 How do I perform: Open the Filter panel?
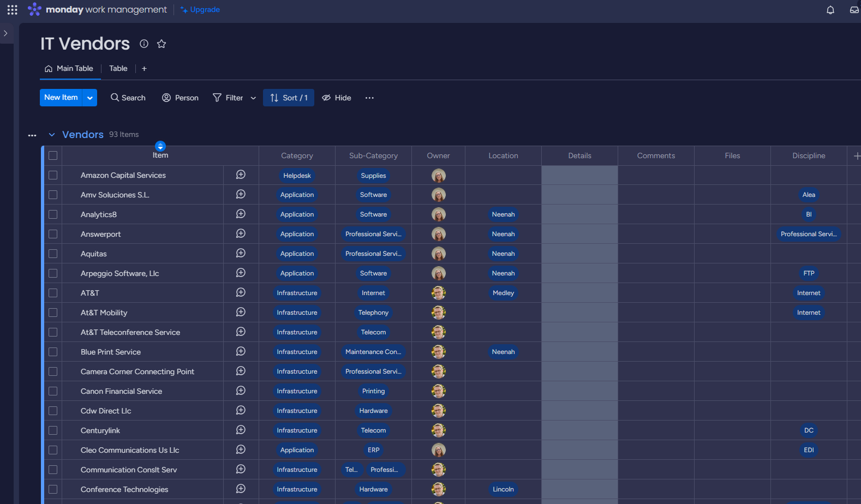point(228,98)
